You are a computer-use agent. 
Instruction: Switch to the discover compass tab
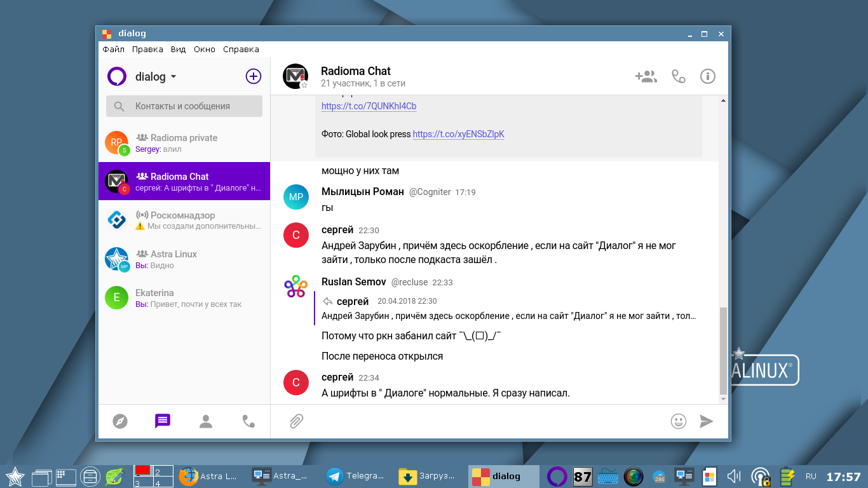pos(120,421)
